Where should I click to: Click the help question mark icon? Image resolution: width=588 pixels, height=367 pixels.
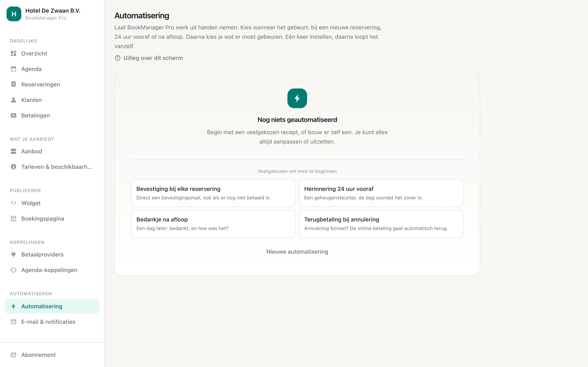[118, 58]
